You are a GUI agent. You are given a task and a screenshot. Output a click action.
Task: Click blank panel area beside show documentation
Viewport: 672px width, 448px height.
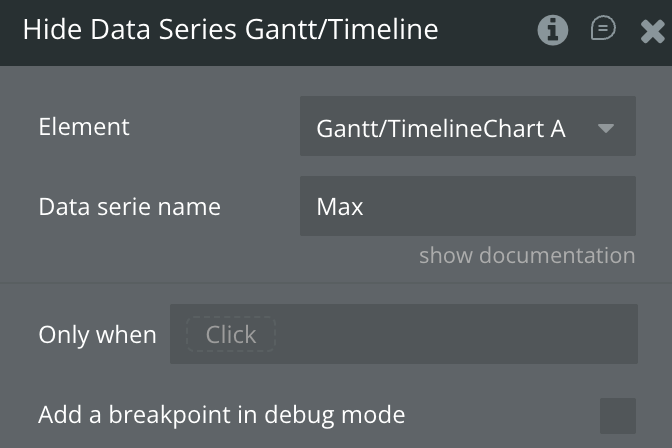click(x=200, y=256)
